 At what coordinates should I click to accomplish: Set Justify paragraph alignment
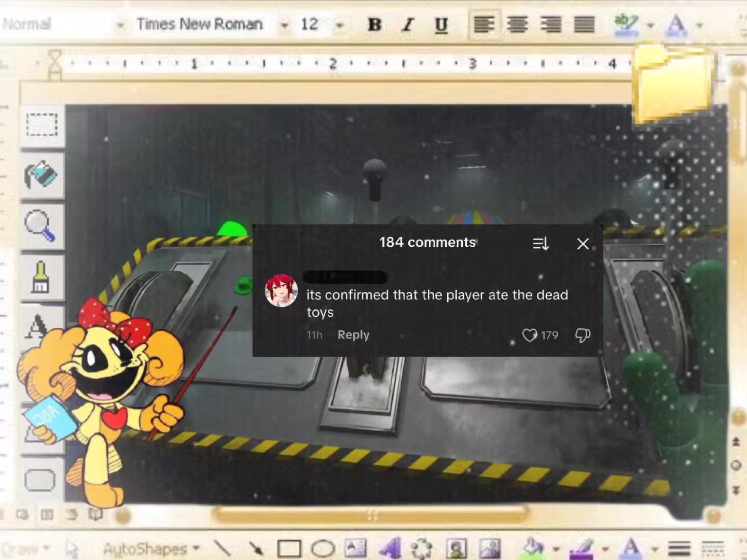click(584, 24)
